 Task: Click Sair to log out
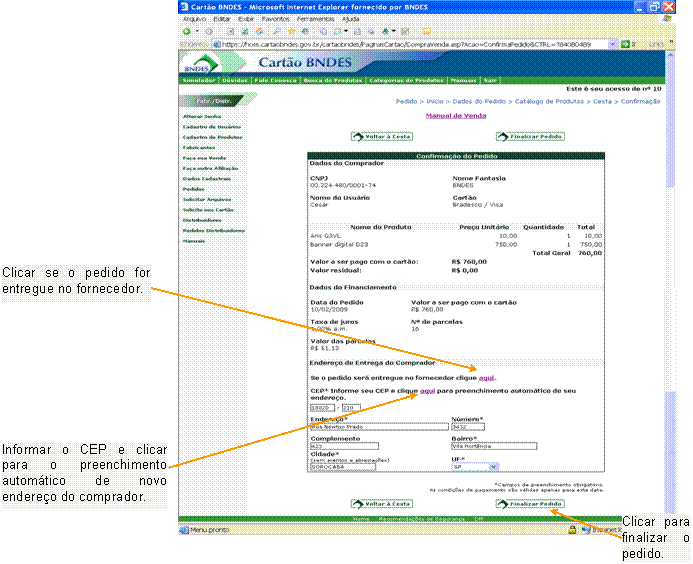[490, 80]
